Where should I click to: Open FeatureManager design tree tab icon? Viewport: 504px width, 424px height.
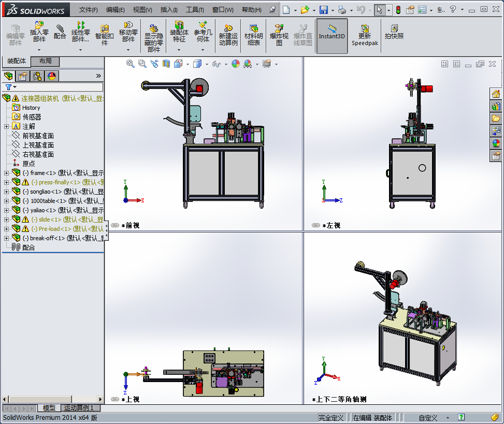[8, 76]
